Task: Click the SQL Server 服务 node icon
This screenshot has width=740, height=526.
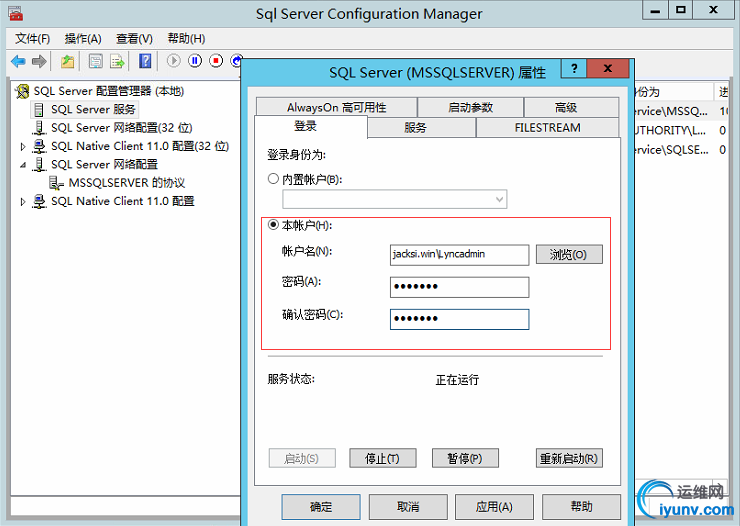Action: tap(39, 109)
